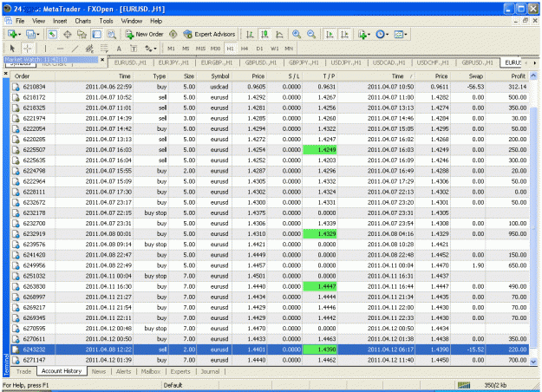Toggle chart Auto Scroll
Viewport: 542px width, 392px height.
click(x=330, y=34)
